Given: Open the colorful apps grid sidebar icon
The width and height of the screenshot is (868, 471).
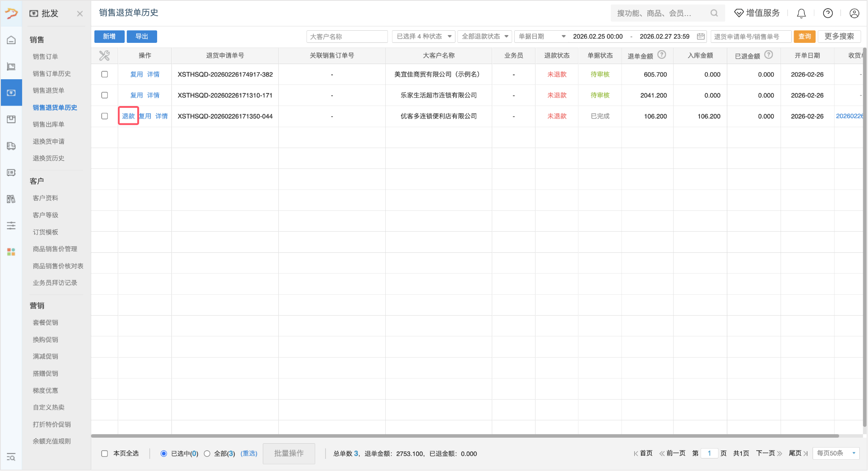Looking at the screenshot, I should click(11, 252).
